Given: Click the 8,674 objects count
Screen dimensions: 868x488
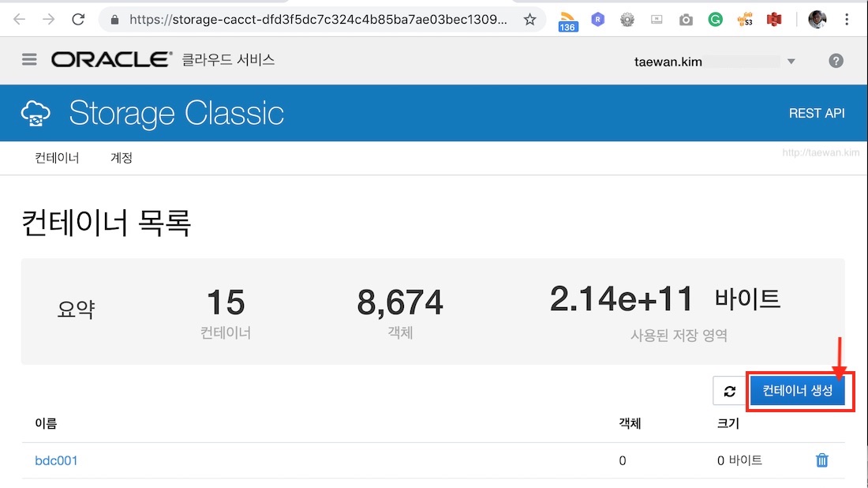Looking at the screenshot, I should [400, 302].
